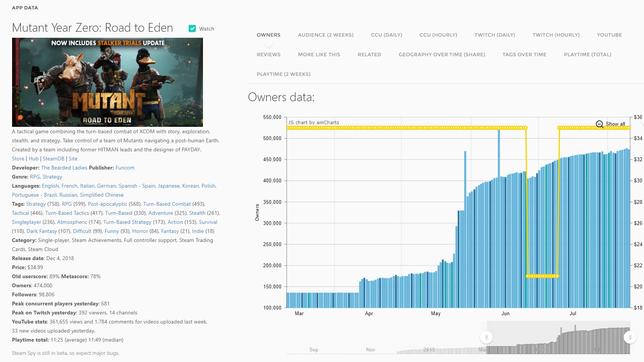Click the Italian language link
This screenshot has width=644, height=362.
pyautogui.click(x=87, y=186)
